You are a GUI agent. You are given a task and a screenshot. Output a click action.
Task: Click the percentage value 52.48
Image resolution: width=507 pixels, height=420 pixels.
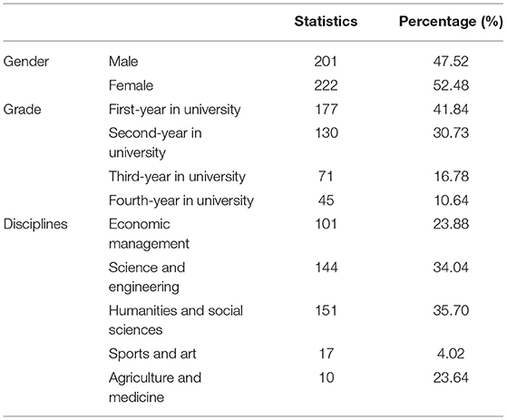451,85
